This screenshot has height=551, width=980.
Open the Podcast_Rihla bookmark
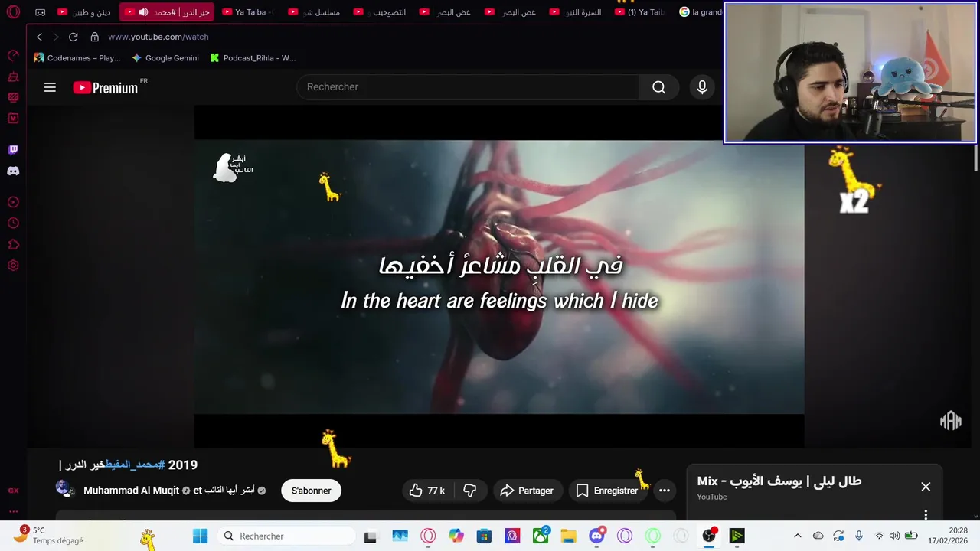point(253,58)
